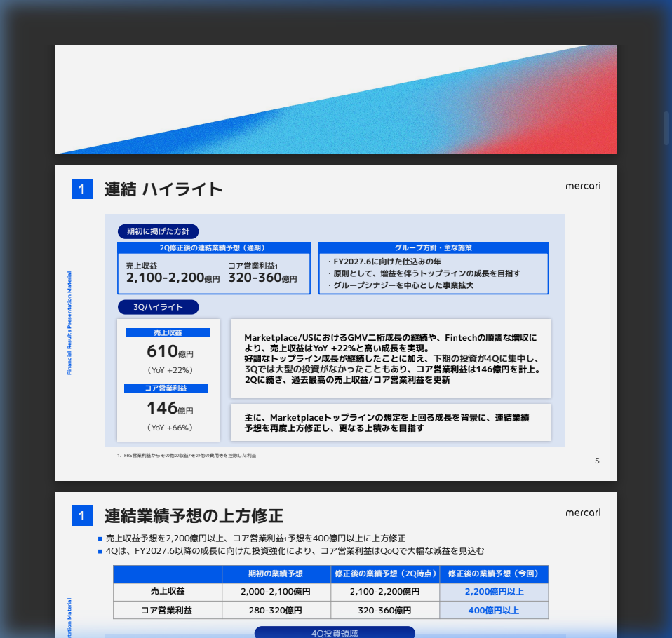Click the blue number 1 badge beside 連結 ハイライト
Screen dimensions: 672x638
[x=82, y=189]
